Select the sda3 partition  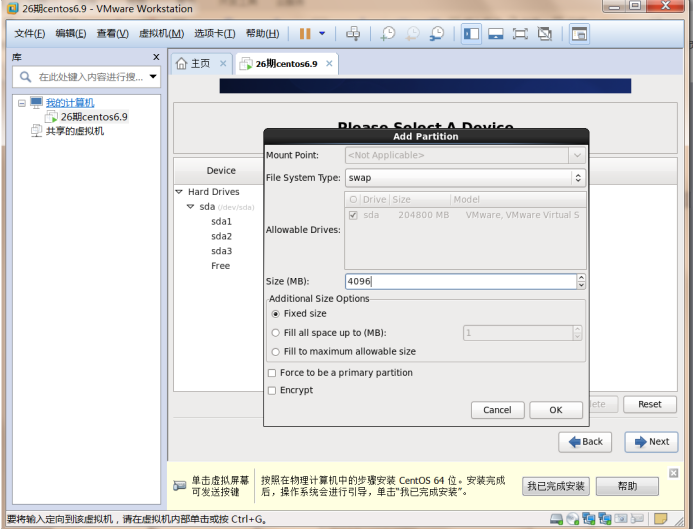[221, 251]
